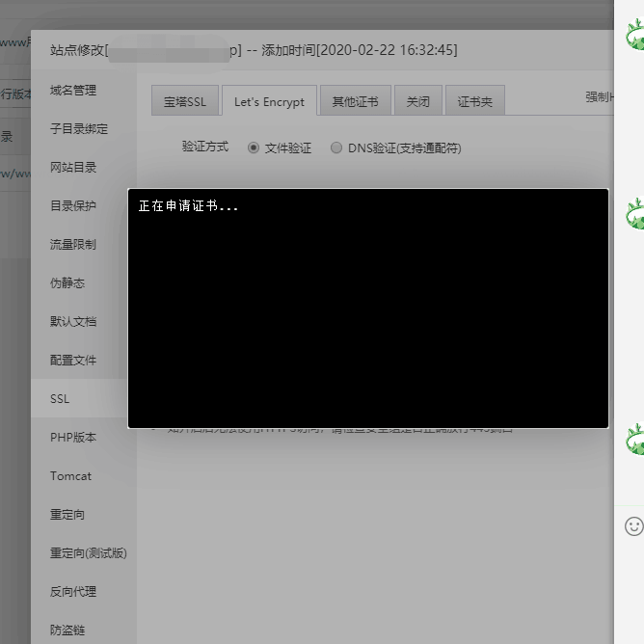Switch to the 宝塔SSL tab
The height and width of the screenshot is (644, 644).
[x=185, y=100]
